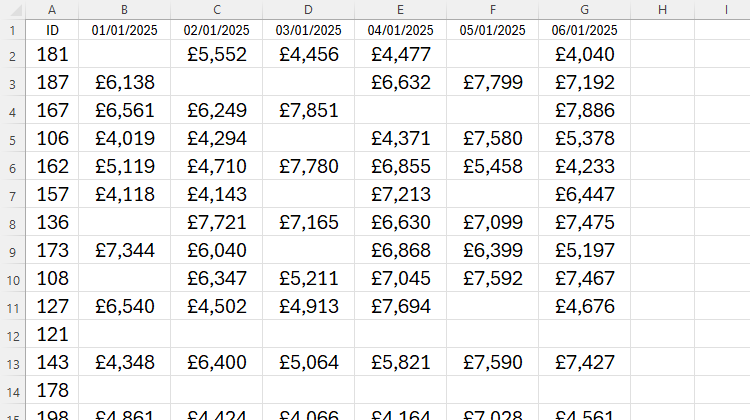Select row 12 header
Viewport: 750px width, 420px height.
(13, 334)
